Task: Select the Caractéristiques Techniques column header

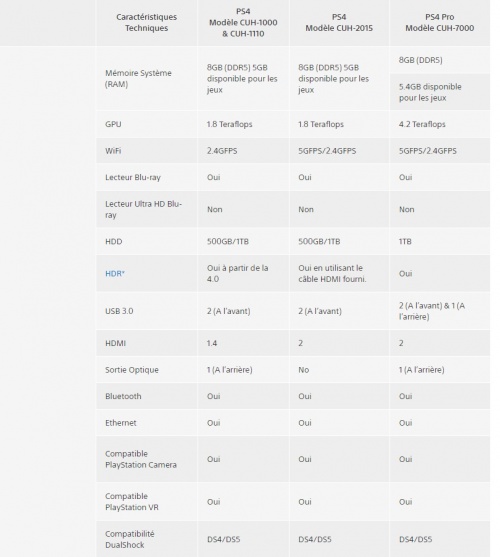Action: [x=146, y=22]
